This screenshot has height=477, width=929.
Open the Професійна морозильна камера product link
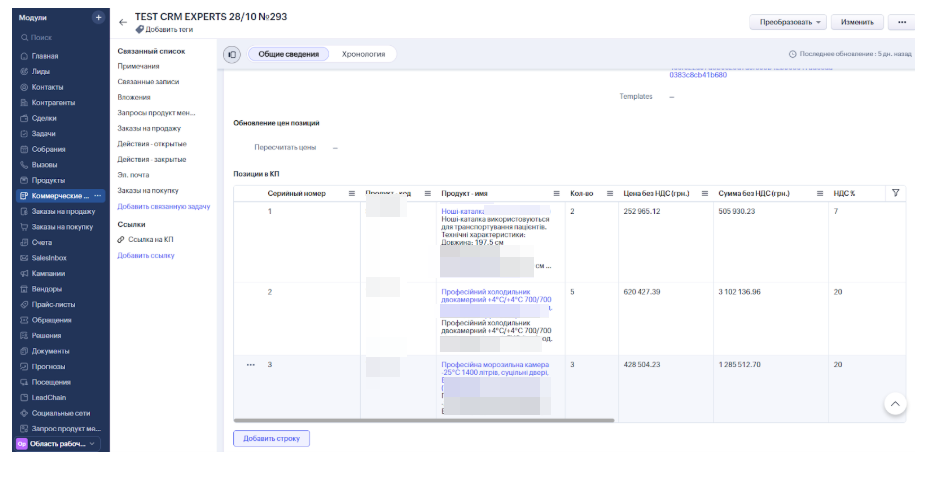tap(495, 369)
